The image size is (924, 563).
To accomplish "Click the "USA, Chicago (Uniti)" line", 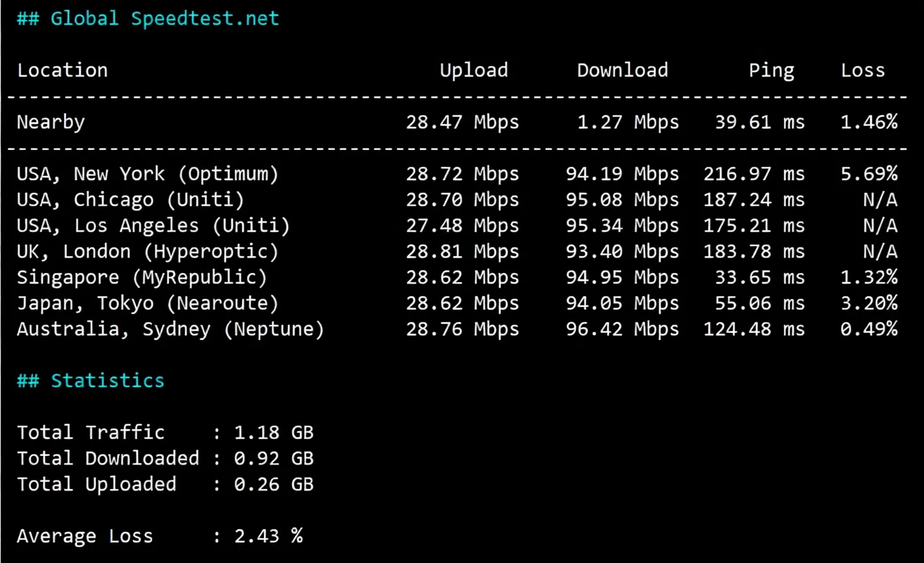I will coord(130,200).
